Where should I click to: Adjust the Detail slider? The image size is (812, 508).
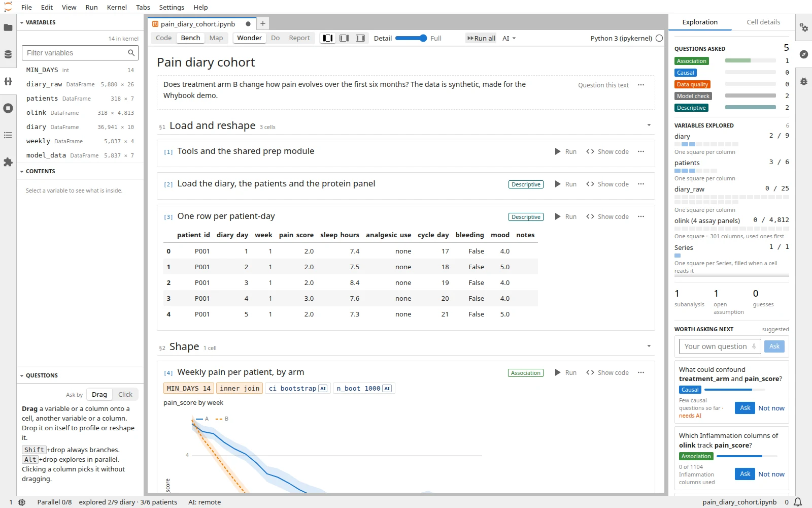pyautogui.click(x=411, y=38)
